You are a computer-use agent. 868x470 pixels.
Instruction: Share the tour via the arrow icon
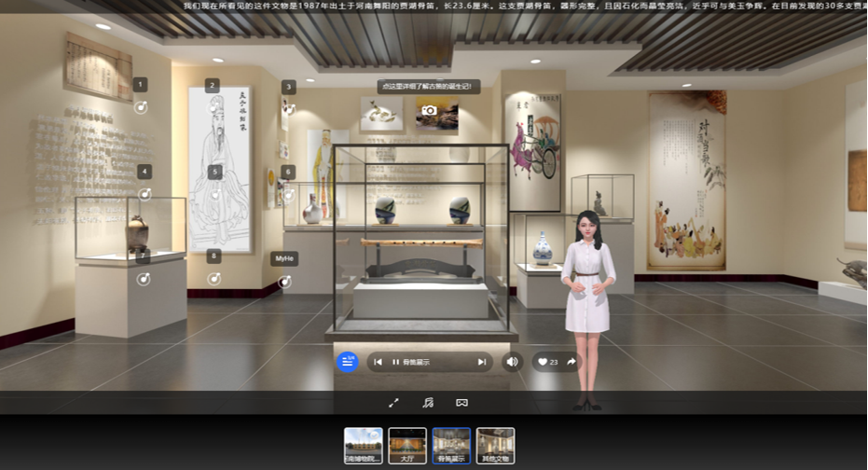pyautogui.click(x=571, y=362)
